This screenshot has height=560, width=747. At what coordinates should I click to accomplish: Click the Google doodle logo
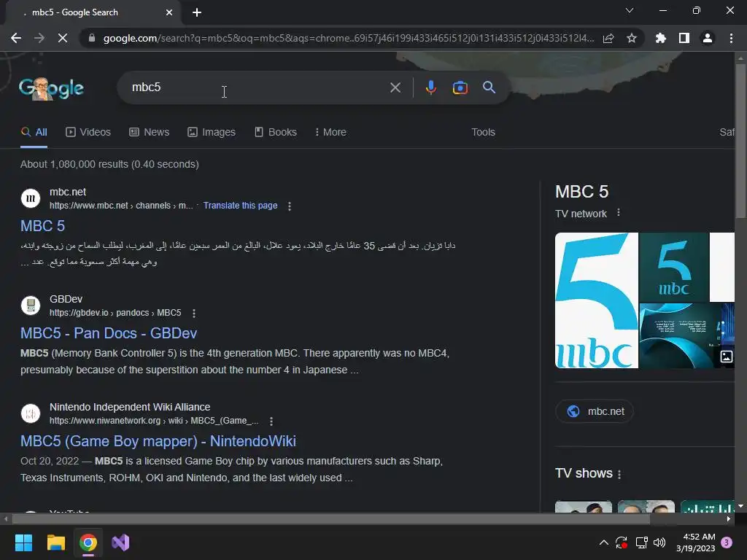point(52,88)
